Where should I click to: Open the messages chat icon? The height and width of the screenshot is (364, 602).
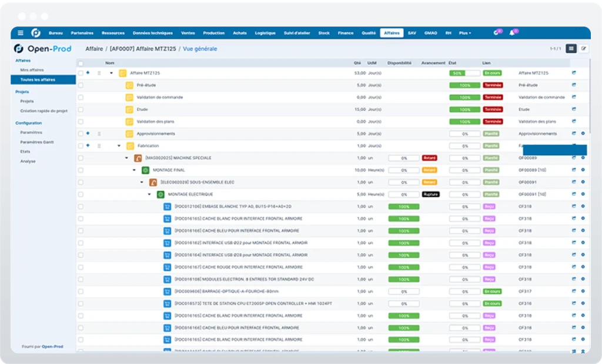click(x=496, y=33)
